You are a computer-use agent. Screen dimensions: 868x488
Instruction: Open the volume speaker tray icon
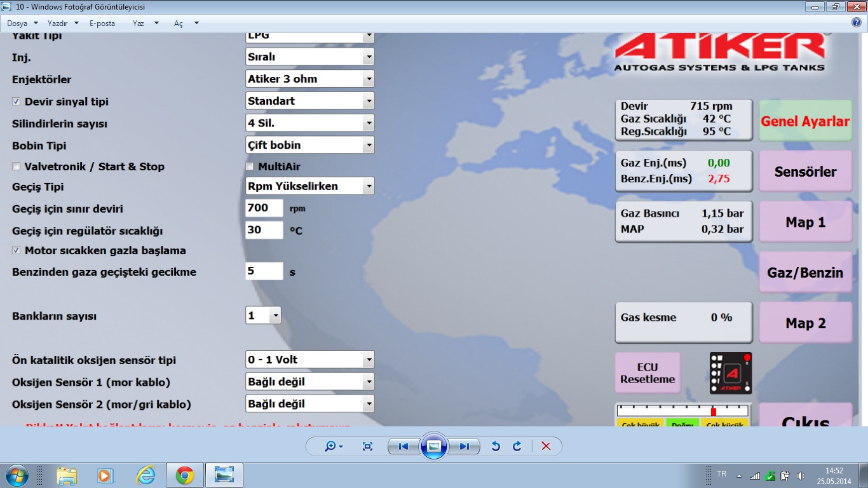coord(801,475)
